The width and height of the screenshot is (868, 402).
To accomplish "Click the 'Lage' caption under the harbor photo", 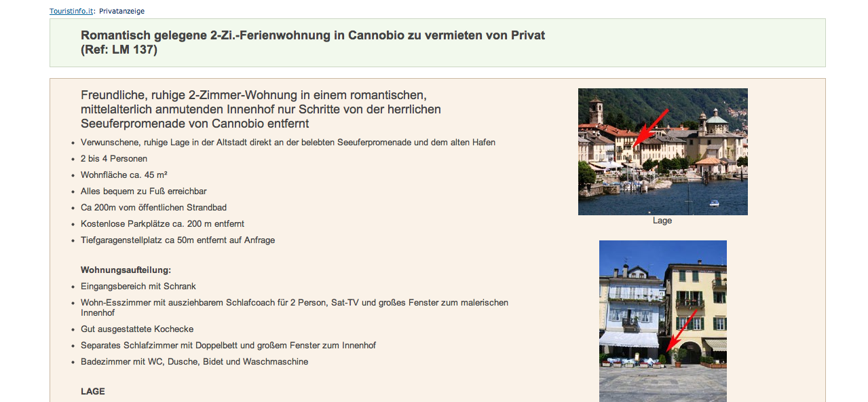I will coord(662,221).
